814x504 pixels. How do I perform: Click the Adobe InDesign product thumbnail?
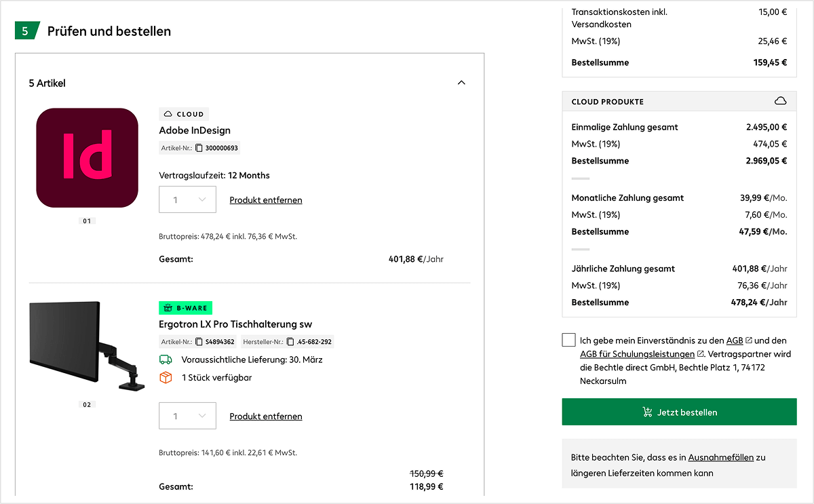87,157
